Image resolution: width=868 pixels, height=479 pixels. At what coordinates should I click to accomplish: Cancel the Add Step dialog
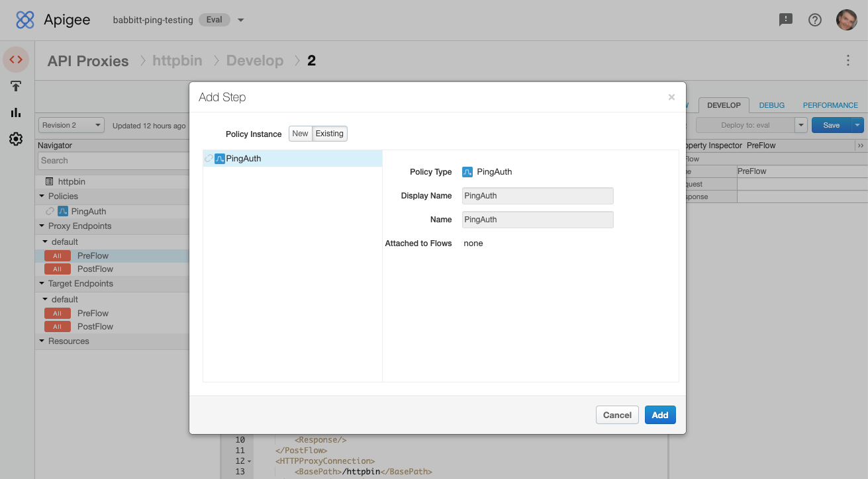point(616,415)
